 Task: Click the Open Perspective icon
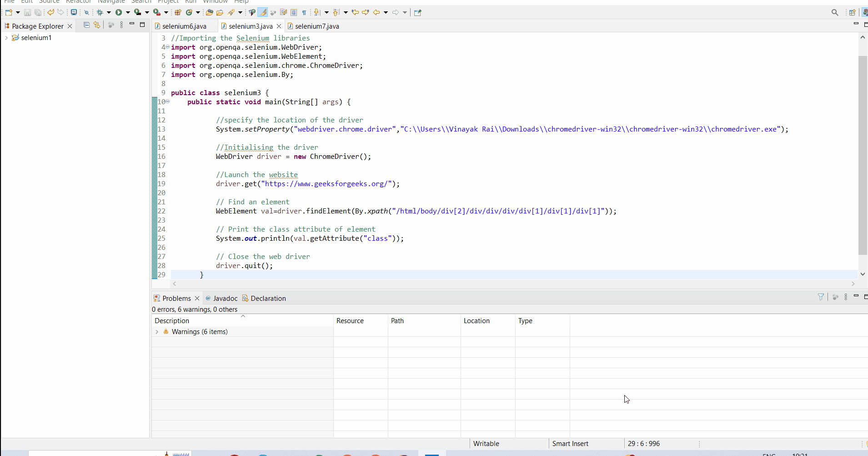(x=852, y=12)
